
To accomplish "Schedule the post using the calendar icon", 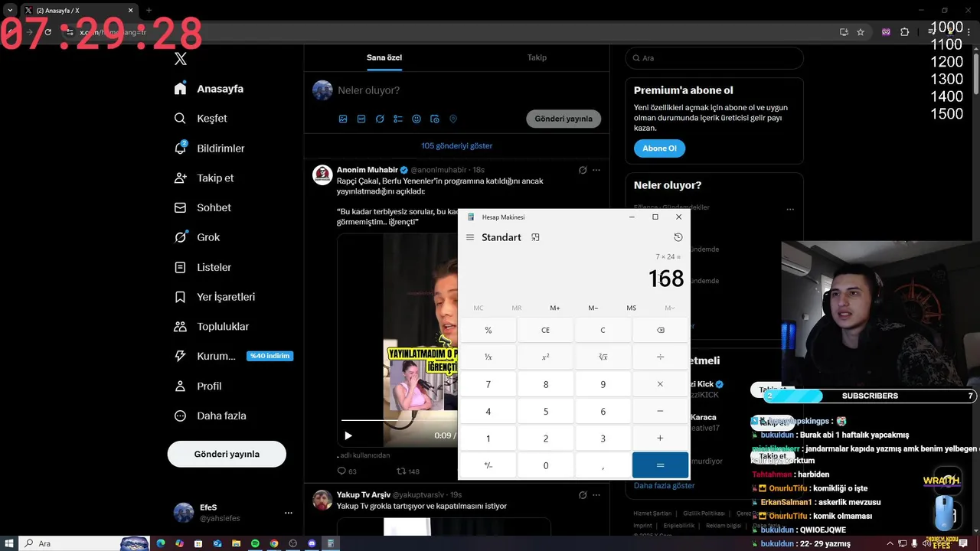I will click(435, 119).
